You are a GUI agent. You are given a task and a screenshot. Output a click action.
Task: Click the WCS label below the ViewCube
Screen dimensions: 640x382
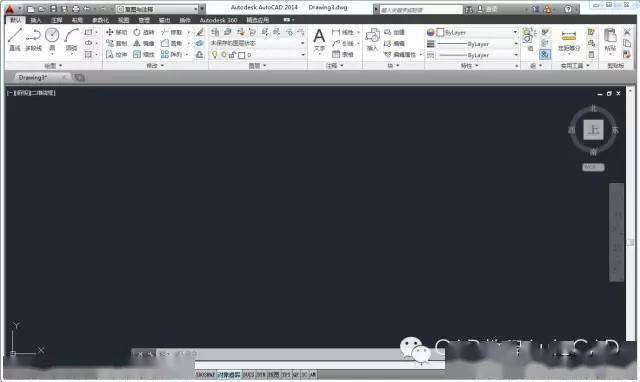593,167
